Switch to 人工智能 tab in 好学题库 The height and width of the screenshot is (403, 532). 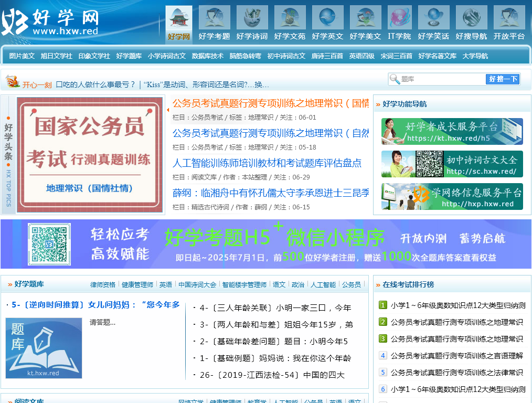(323, 284)
